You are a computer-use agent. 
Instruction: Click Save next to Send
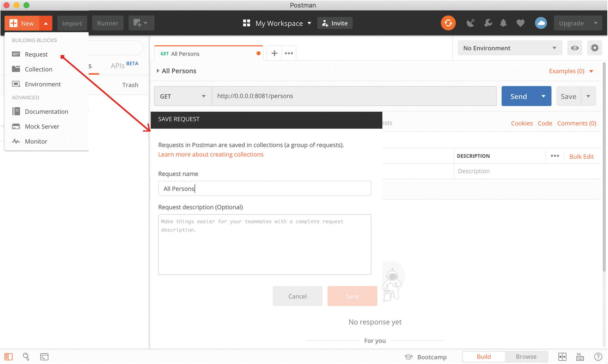tap(568, 96)
